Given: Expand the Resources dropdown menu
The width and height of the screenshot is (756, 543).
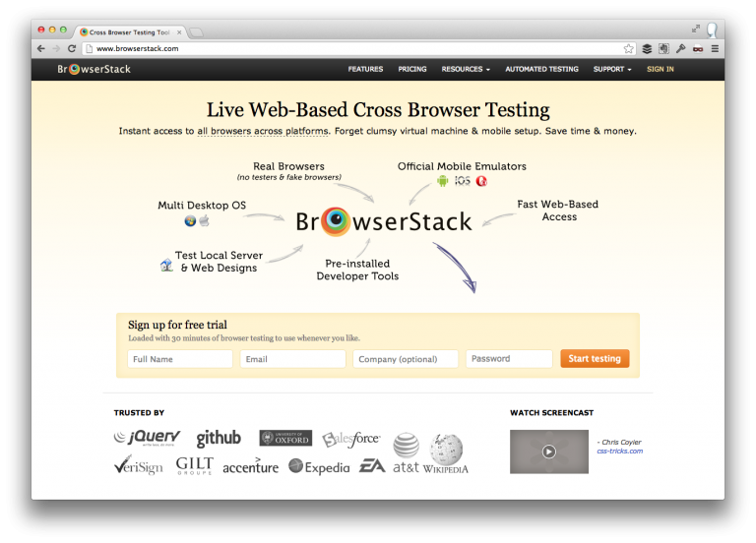Looking at the screenshot, I should (x=466, y=70).
